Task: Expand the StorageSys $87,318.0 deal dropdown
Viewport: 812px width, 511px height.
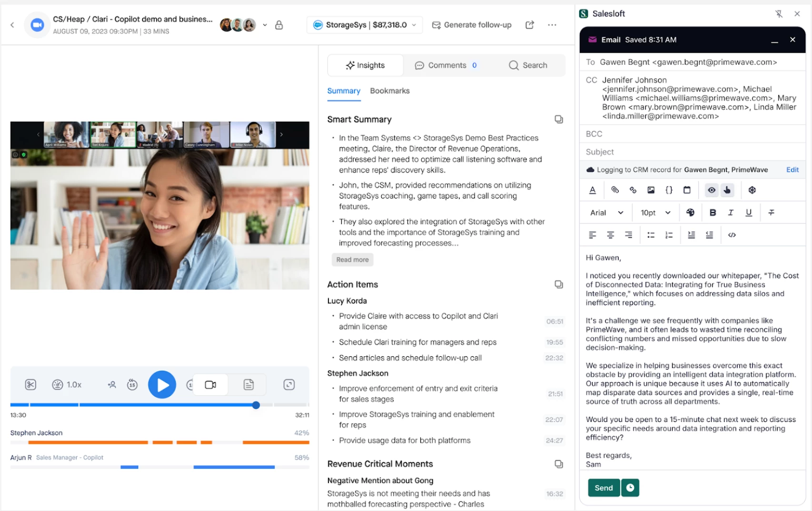Action: click(365, 25)
